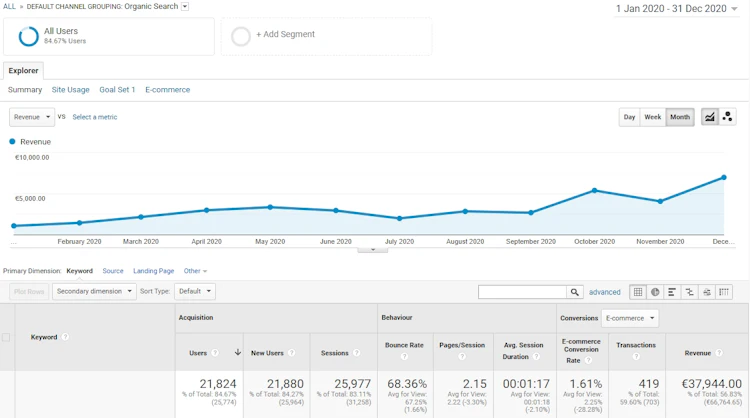Open the Other primary dimension dropdown
This screenshot has height=418, width=750.
tap(195, 271)
